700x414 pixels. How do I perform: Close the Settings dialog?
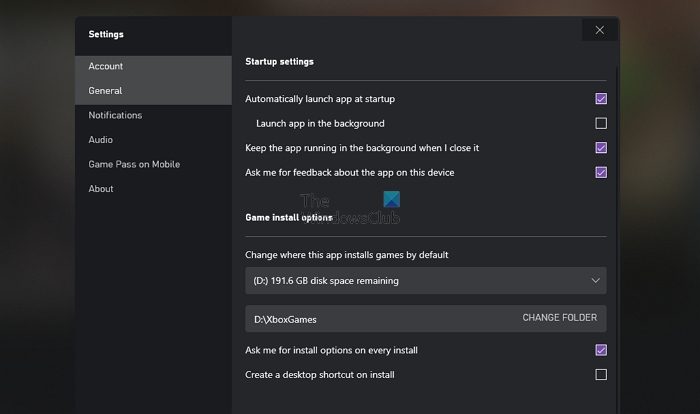click(x=600, y=30)
